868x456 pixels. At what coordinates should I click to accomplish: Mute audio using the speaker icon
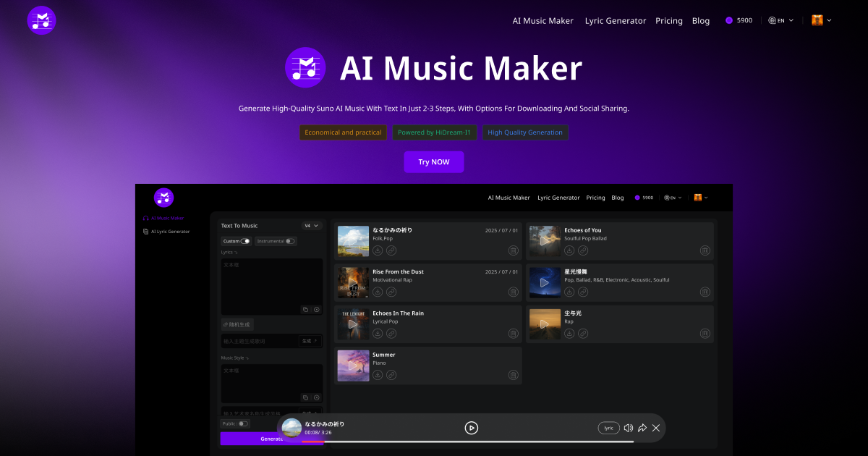628,428
